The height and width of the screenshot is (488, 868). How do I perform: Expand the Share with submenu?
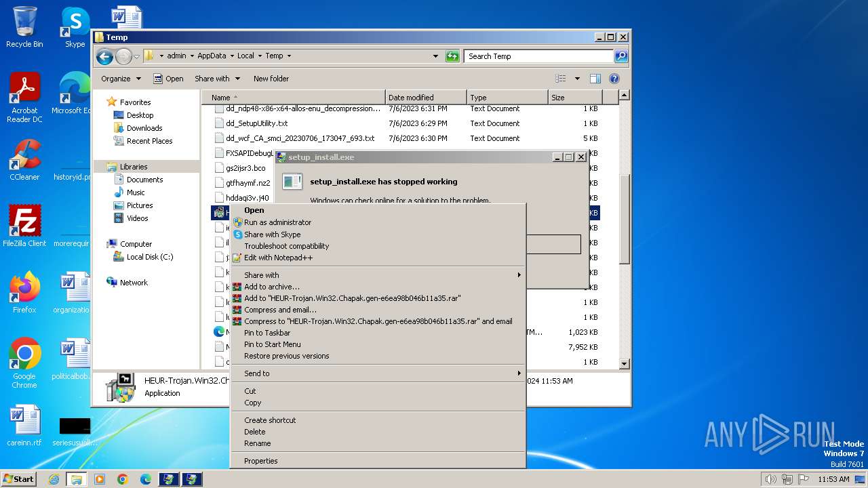pyautogui.click(x=378, y=275)
